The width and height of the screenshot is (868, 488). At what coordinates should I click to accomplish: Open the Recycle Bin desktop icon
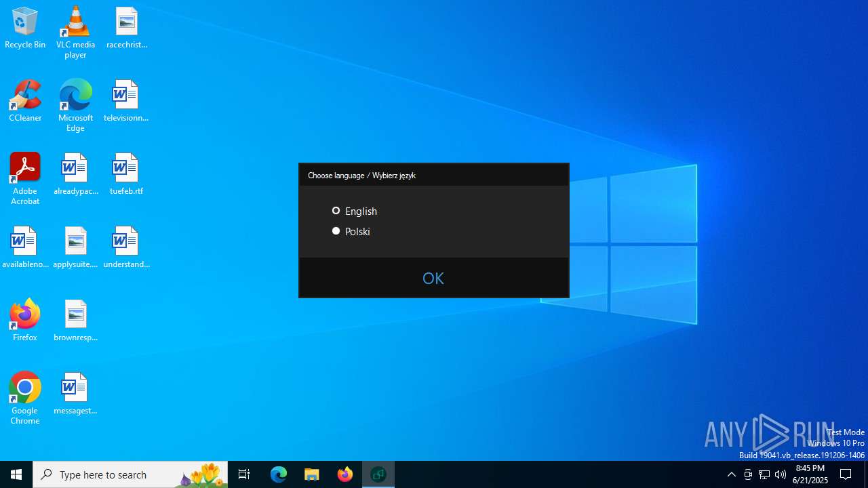pos(25,28)
